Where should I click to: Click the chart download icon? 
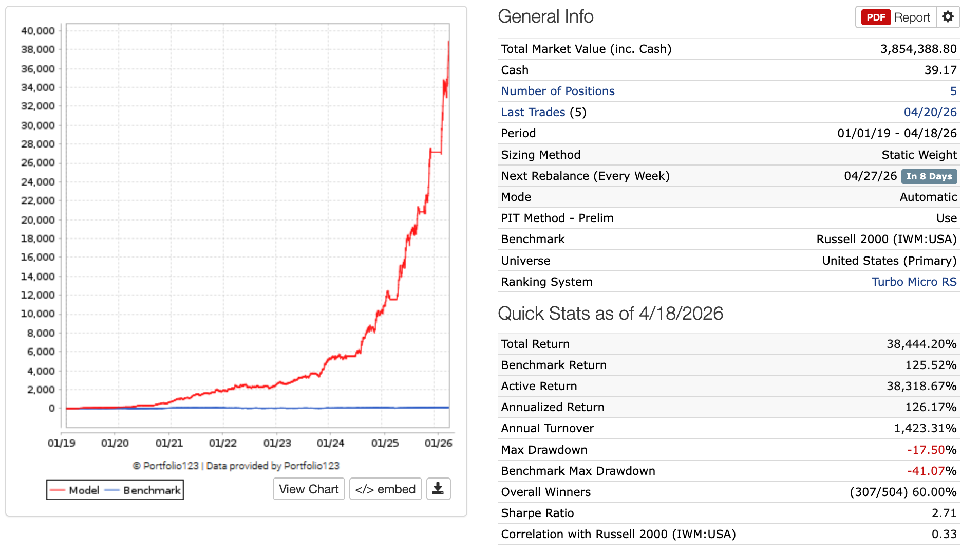pos(438,489)
